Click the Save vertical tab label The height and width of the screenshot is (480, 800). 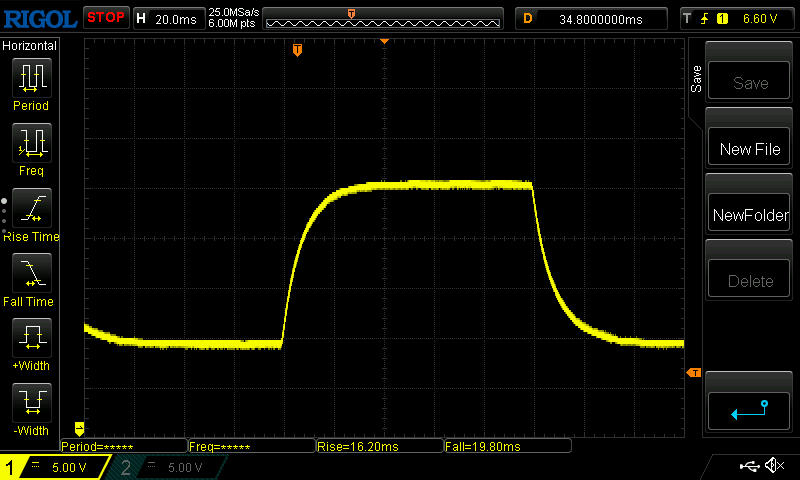696,79
